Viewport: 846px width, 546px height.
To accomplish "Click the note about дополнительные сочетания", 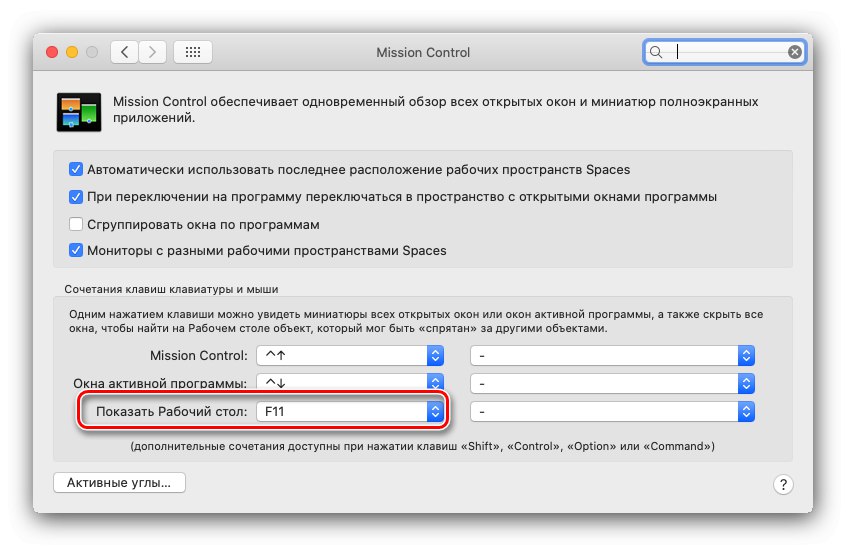I will click(422, 446).
